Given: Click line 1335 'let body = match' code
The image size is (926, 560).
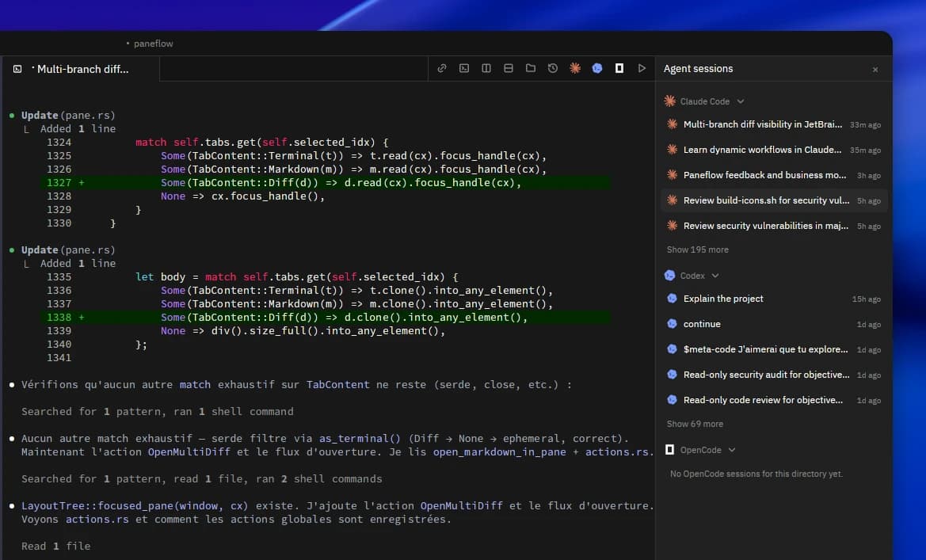Looking at the screenshot, I should 296,277.
